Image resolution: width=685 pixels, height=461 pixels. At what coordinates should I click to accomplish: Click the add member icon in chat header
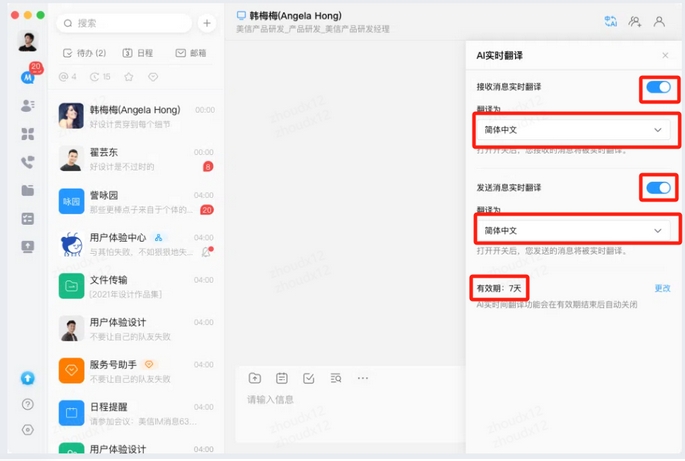635,21
